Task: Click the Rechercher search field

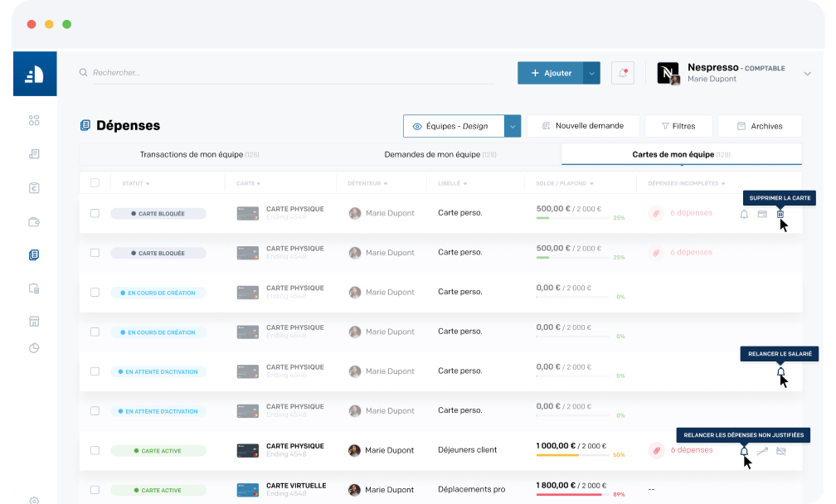Action: point(294,72)
